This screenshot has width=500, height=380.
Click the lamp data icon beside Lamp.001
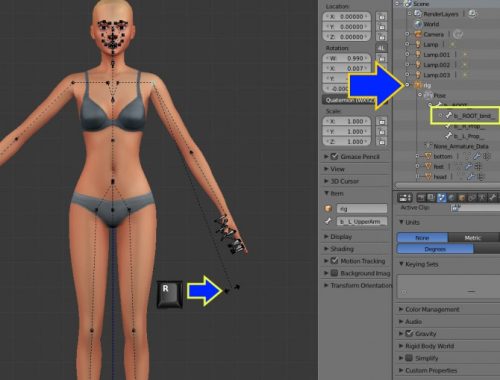click(x=464, y=54)
